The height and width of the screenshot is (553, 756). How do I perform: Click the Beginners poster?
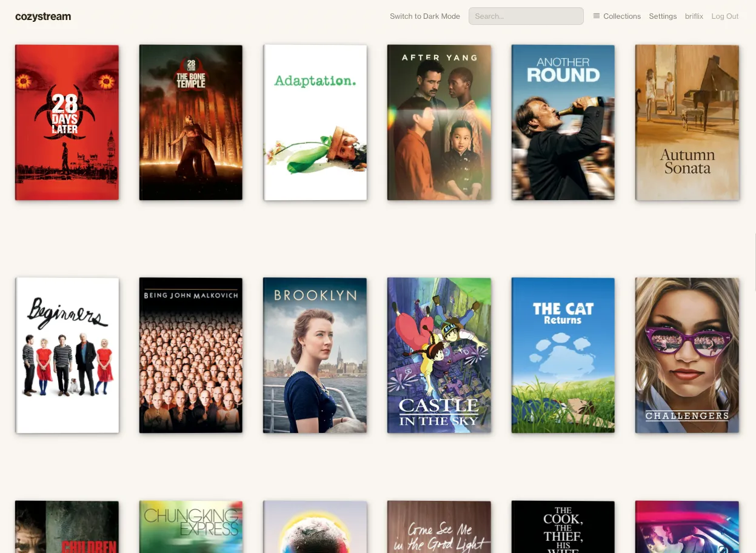[67, 355]
